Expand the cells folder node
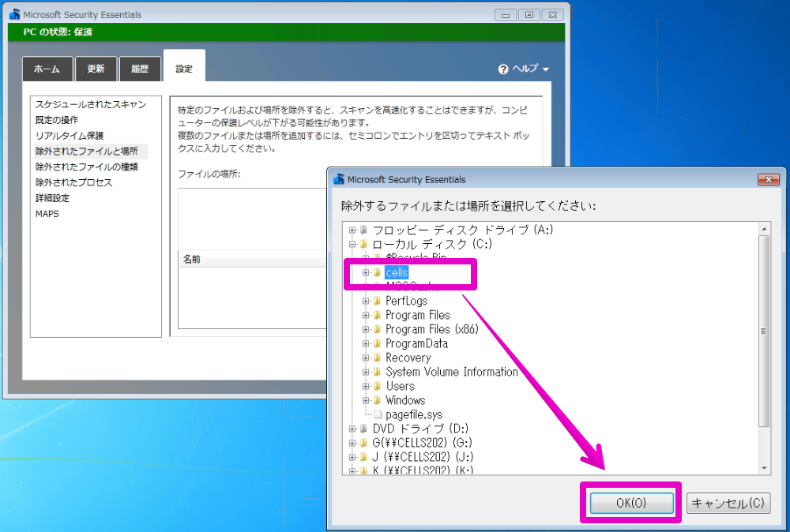 tap(366, 272)
